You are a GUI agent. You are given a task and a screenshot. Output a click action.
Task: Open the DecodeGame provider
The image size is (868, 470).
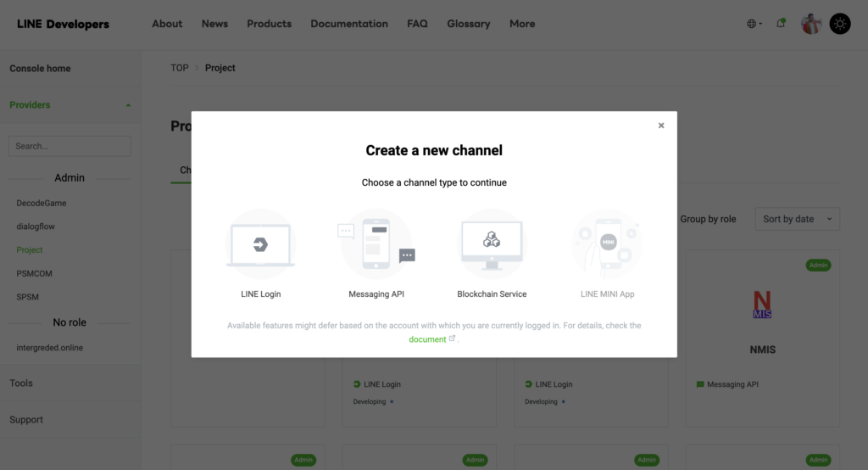[42, 203]
